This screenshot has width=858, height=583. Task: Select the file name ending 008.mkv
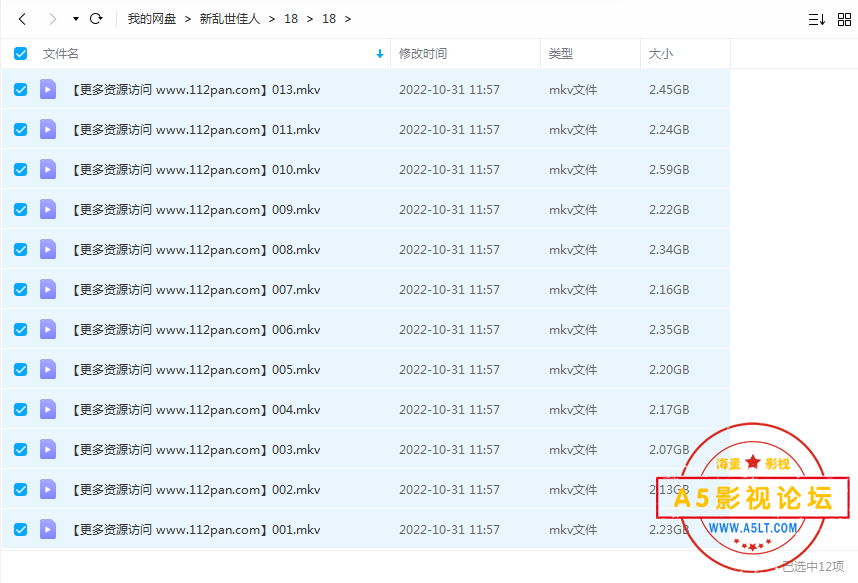[x=195, y=250]
